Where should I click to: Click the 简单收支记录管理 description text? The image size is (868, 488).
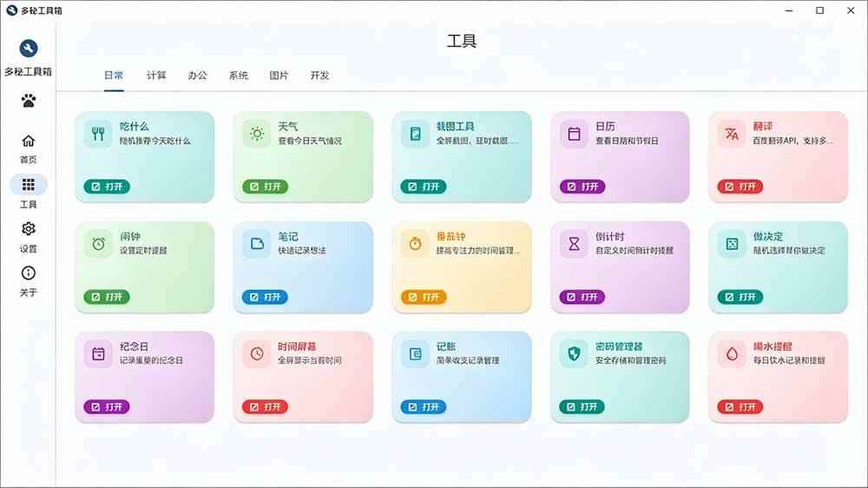coord(468,360)
